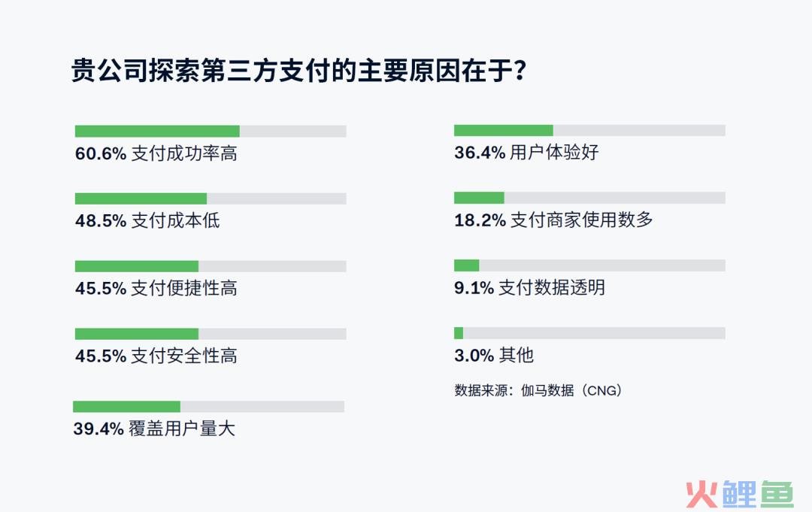
Task: Click the 数据来源 伽马数据 (CNG) text
Action: (538, 390)
